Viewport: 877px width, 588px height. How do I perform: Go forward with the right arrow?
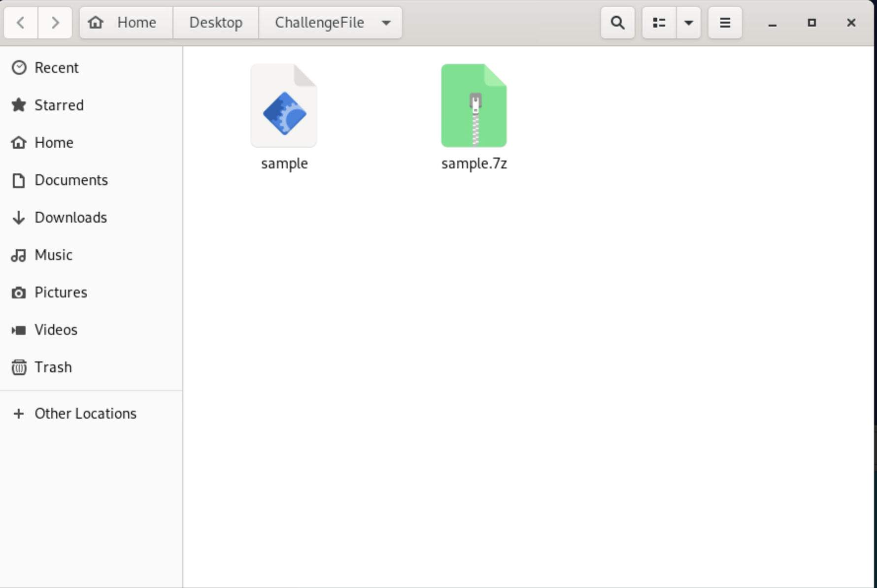pos(55,23)
